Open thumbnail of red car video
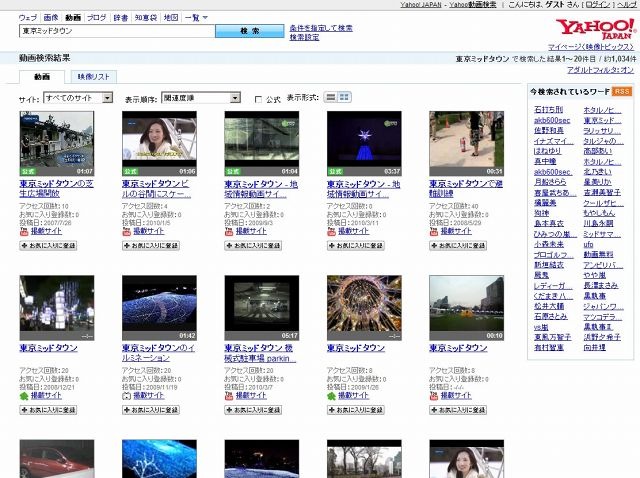 tap(57, 459)
